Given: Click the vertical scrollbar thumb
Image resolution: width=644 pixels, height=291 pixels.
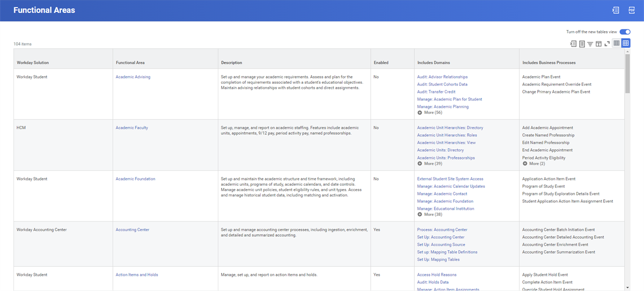Looking at the screenshot, I should [627, 72].
